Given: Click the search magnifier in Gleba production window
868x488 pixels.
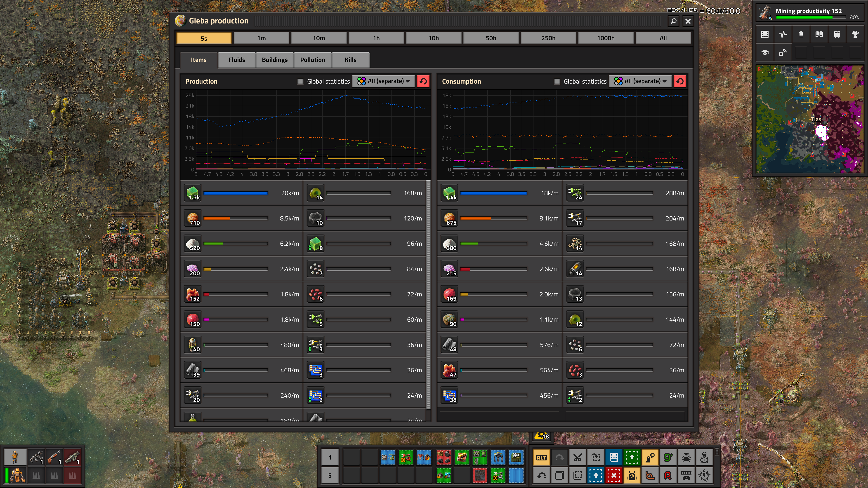Looking at the screenshot, I should pos(674,21).
